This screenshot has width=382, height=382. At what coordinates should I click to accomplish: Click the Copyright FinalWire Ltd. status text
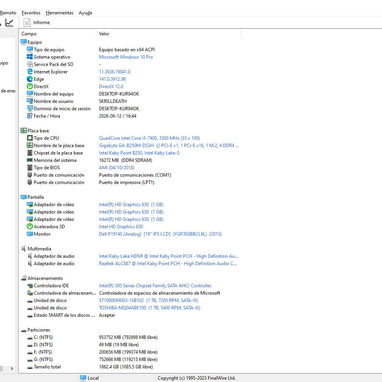click(197, 378)
